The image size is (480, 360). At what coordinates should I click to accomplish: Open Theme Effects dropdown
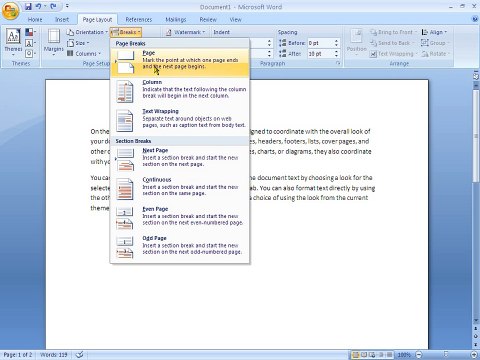(31, 53)
